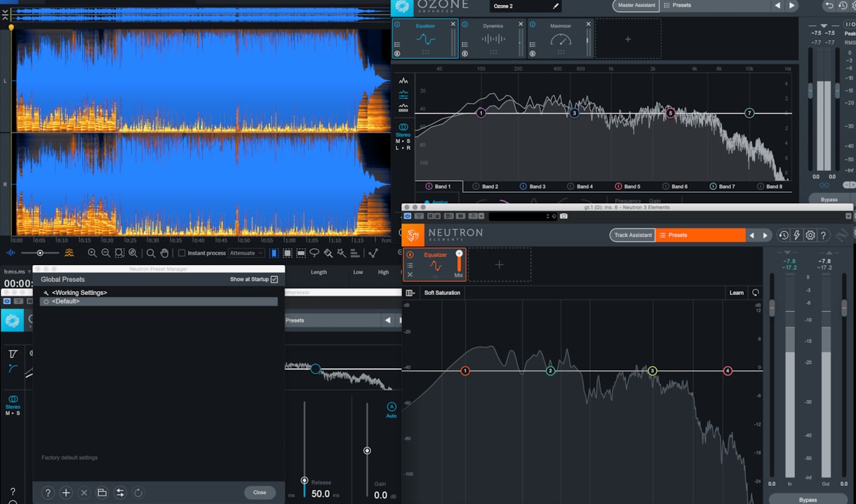The height and width of the screenshot is (504, 856).
Task: Select the brush selection tool
Action: [327, 253]
